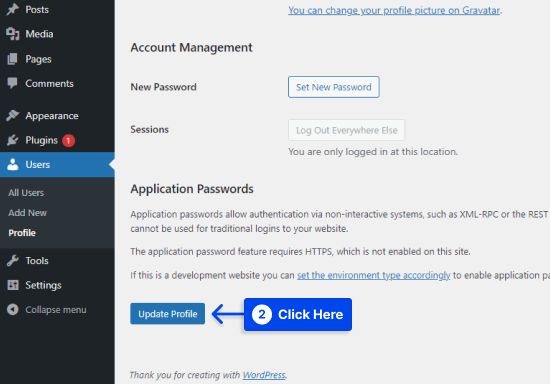Open the Gravatar profile picture link
Image resolution: width=550 pixels, height=384 pixels.
click(394, 10)
